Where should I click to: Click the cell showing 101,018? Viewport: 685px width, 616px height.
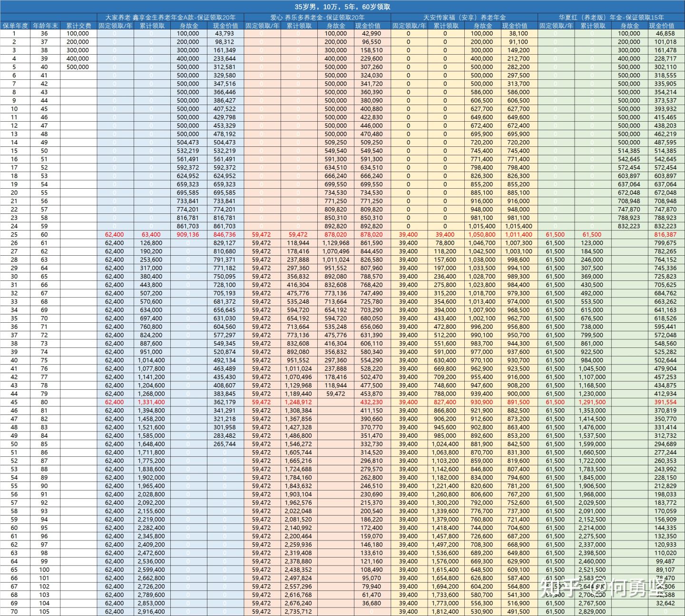[665, 42]
